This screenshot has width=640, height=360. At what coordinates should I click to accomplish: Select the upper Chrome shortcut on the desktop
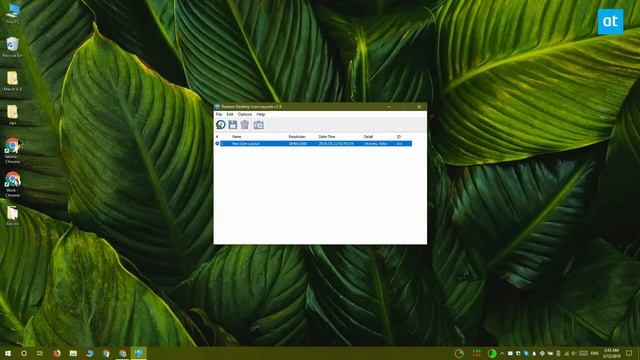pos(13,151)
